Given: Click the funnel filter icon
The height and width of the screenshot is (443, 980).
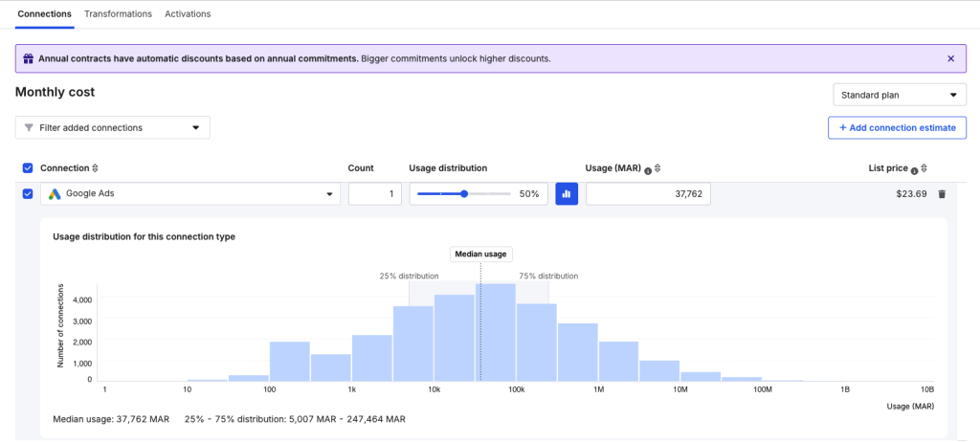Looking at the screenshot, I should 28,127.
